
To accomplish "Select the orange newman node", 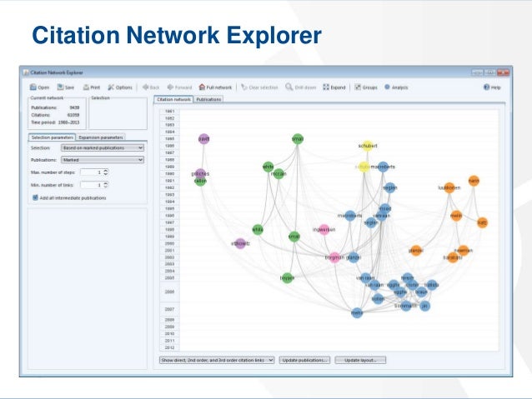I will click(x=464, y=250).
